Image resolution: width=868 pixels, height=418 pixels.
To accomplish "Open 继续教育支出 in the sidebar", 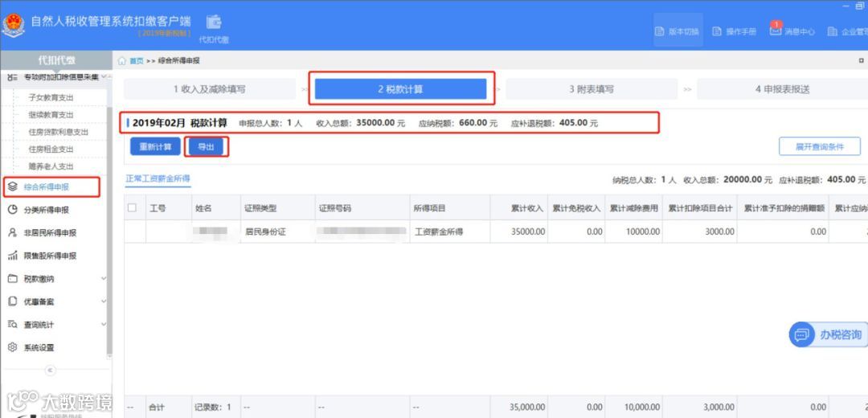I will (x=51, y=115).
